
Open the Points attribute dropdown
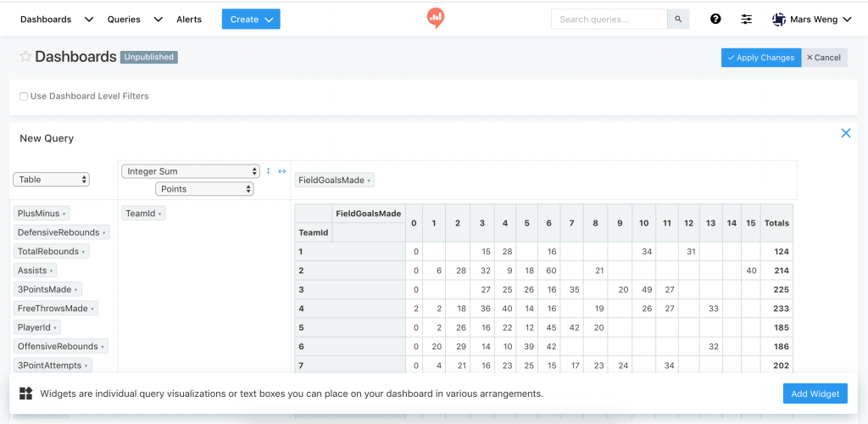(204, 189)
